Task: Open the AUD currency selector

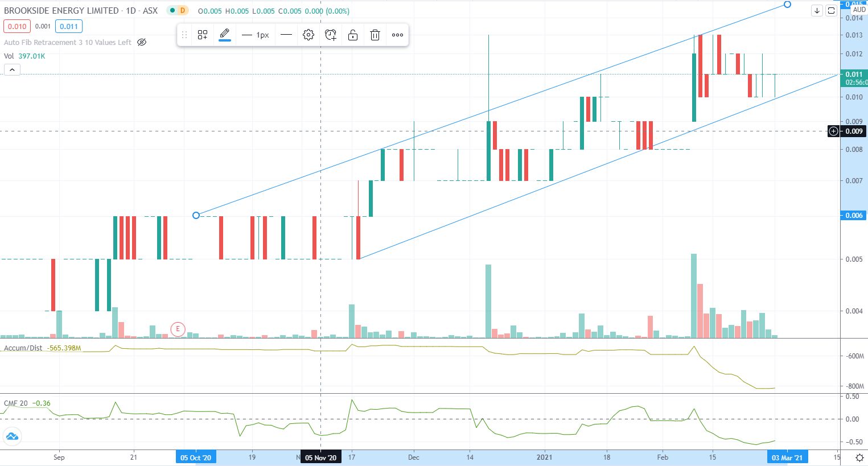Action: (859, 10)
